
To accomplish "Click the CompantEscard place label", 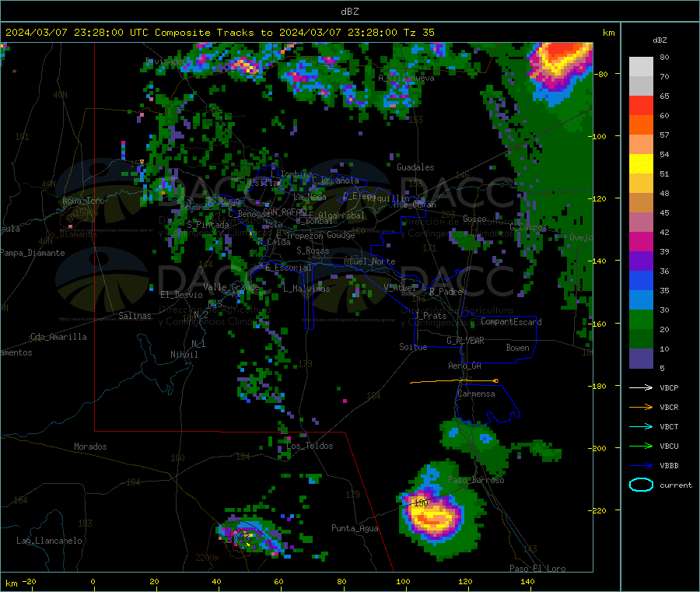I will click(511, 321).
